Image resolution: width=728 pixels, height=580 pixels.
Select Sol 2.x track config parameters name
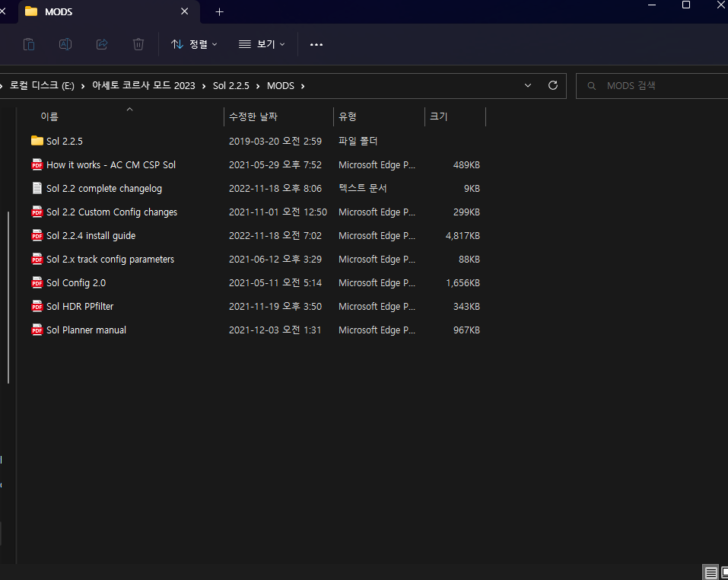coord(110,260)
